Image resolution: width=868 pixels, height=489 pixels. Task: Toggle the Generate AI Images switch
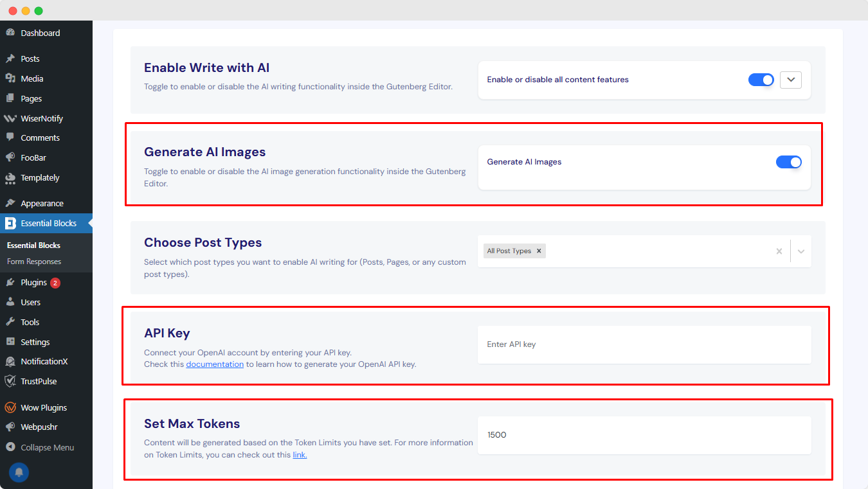789,162
